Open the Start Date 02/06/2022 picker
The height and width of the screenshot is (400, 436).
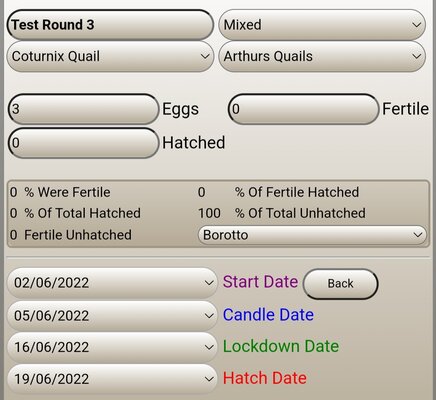tap(112, 283)
